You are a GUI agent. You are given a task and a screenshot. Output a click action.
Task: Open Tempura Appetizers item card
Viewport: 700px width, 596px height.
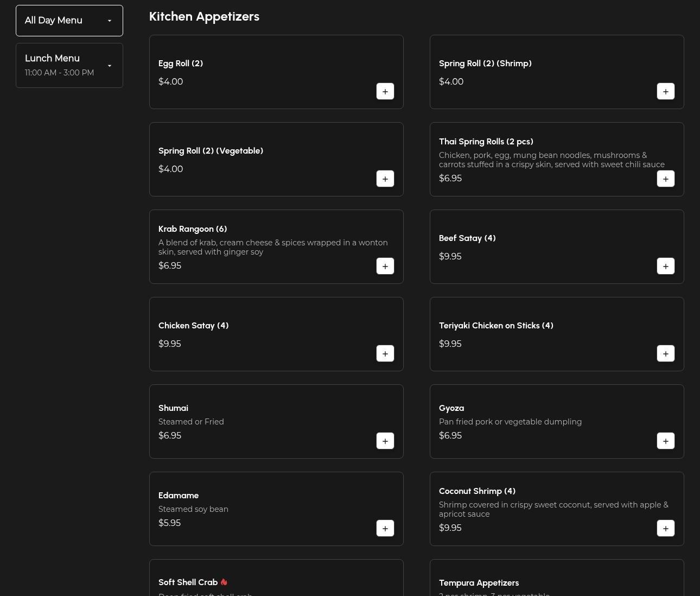click(x=479, y=583)
